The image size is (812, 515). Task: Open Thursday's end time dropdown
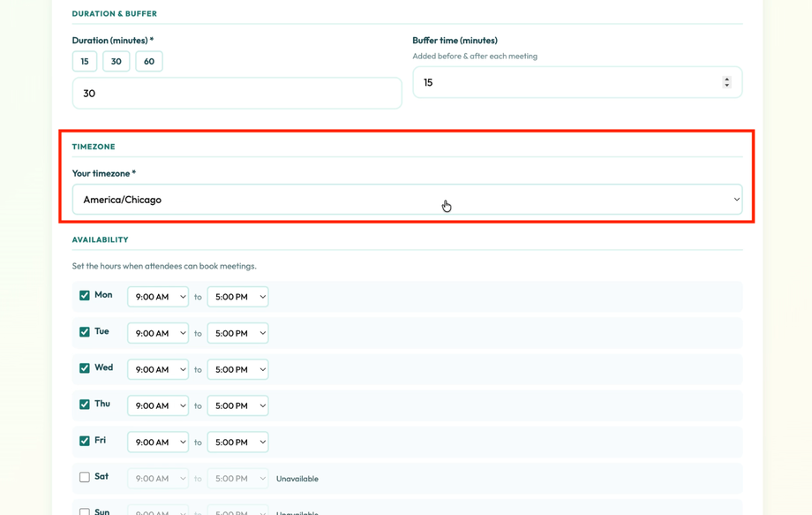[x=237, y=405]
